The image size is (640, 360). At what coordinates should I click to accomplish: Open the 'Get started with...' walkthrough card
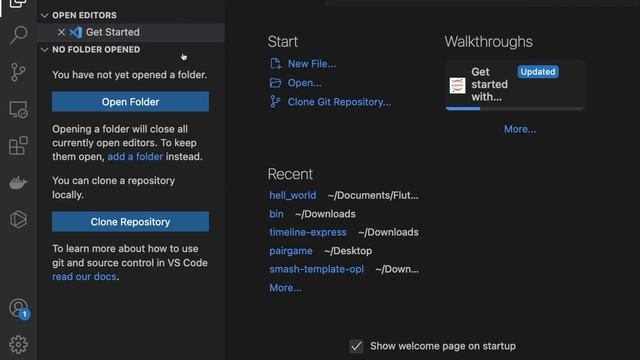515,85
